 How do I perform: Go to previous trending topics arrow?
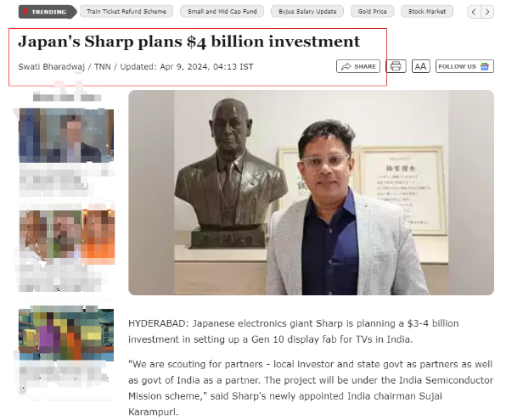click(474, 12)
